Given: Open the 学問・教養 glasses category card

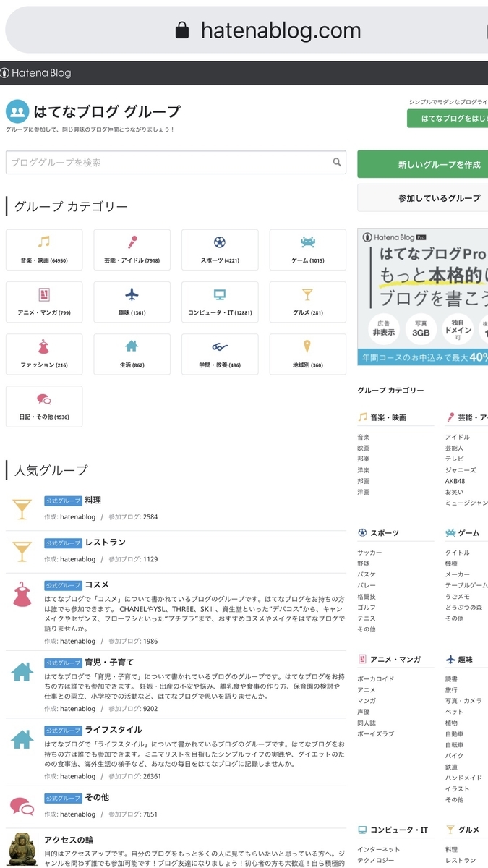Looking at the screenshot, I should [x=220, y=354].
